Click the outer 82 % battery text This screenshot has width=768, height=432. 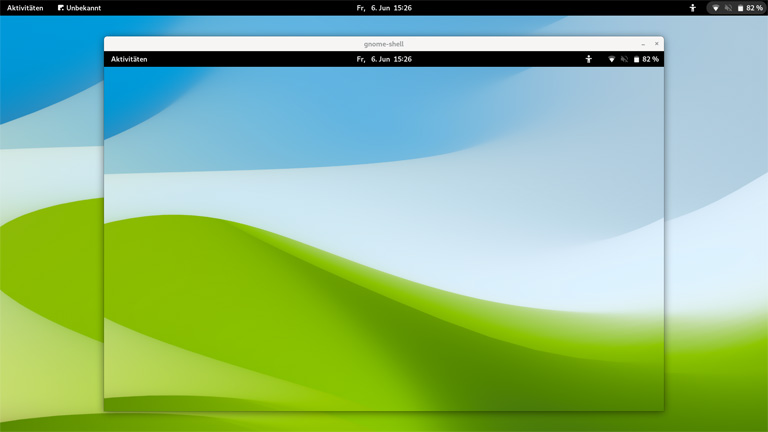(x=754, y=8)
